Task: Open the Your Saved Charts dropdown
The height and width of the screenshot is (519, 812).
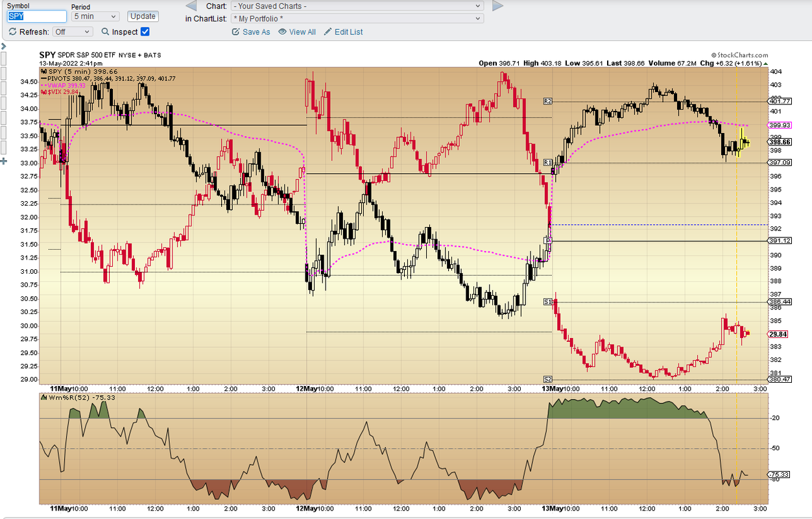Action: point(357,6)
